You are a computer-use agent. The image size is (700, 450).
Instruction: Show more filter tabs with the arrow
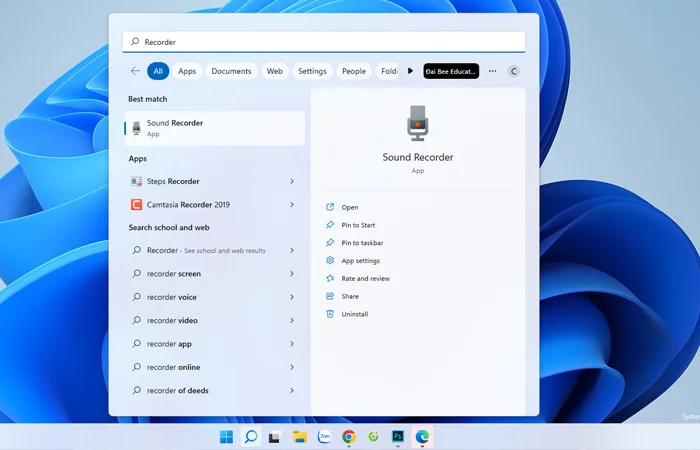(x=410, y=71)
